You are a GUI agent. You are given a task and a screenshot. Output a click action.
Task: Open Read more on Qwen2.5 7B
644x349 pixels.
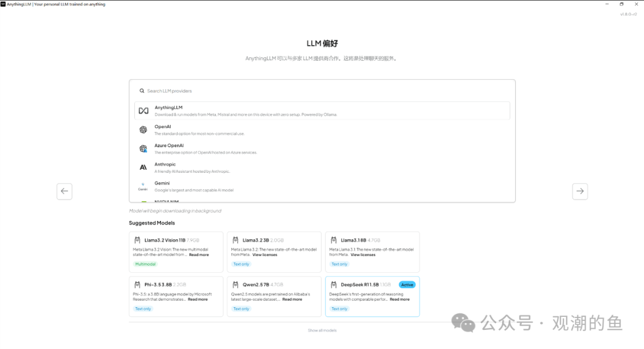point(292,300)
